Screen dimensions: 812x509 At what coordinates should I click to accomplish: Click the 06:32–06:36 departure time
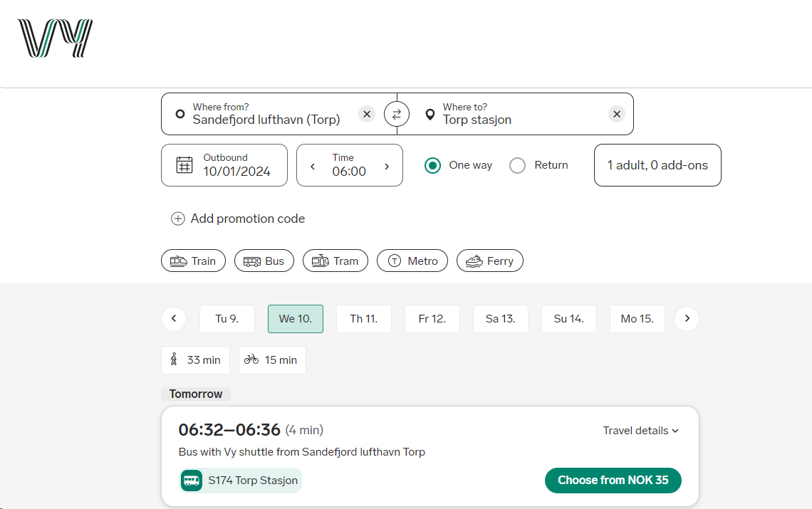229,430
